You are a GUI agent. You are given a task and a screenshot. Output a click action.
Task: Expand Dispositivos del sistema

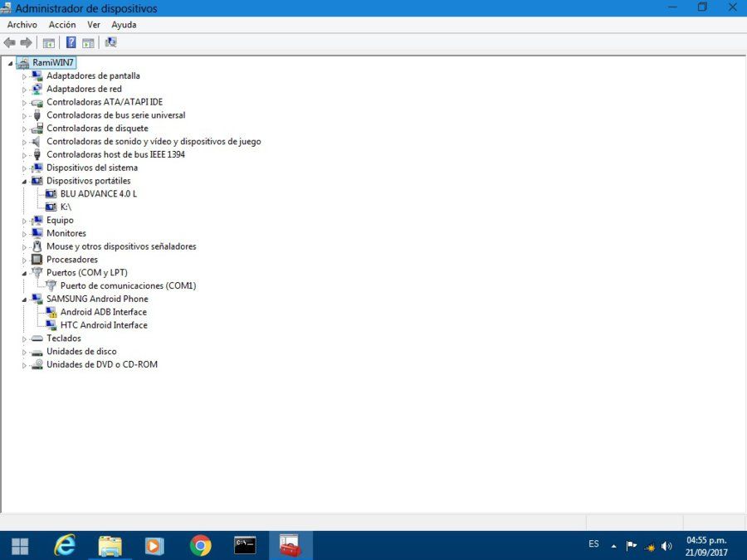coord(24,168)
